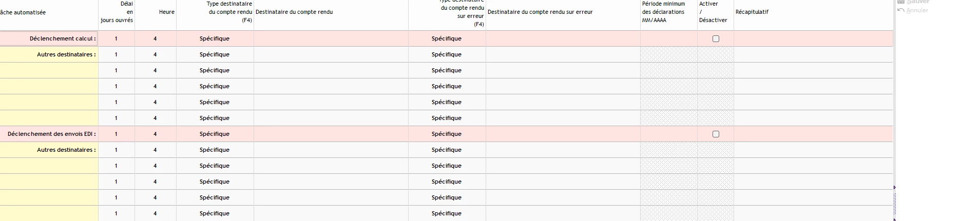
Task: Click the Récapitulatif column header
Action: [752, 12]
